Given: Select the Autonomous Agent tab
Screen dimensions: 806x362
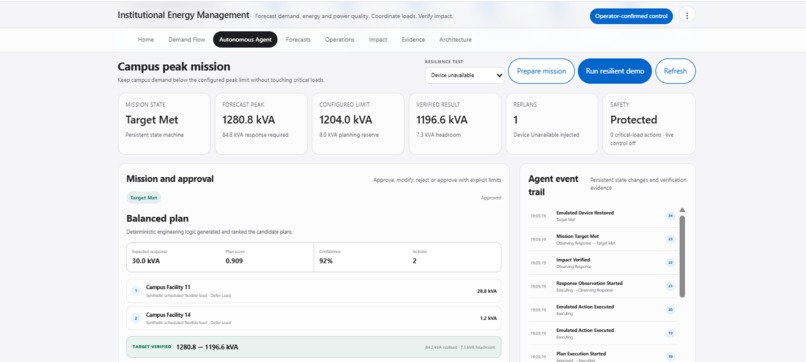Looking at the screenshot, I should (x=245, y=40).
